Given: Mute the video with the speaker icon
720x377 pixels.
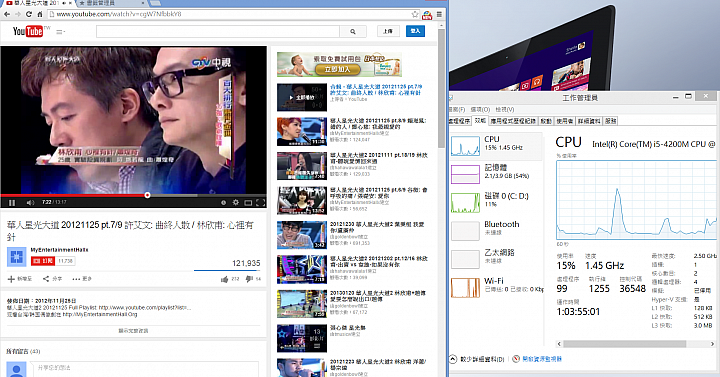Looking at the screenshot, I should click(x=30, y=203).
